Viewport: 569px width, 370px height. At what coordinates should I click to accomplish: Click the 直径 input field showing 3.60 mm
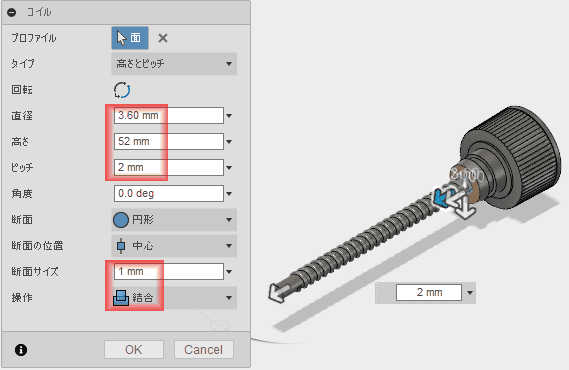169,115
